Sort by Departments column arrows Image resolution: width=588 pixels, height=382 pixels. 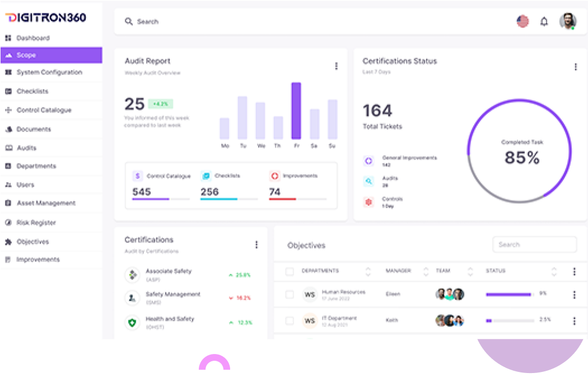point(368,272)
